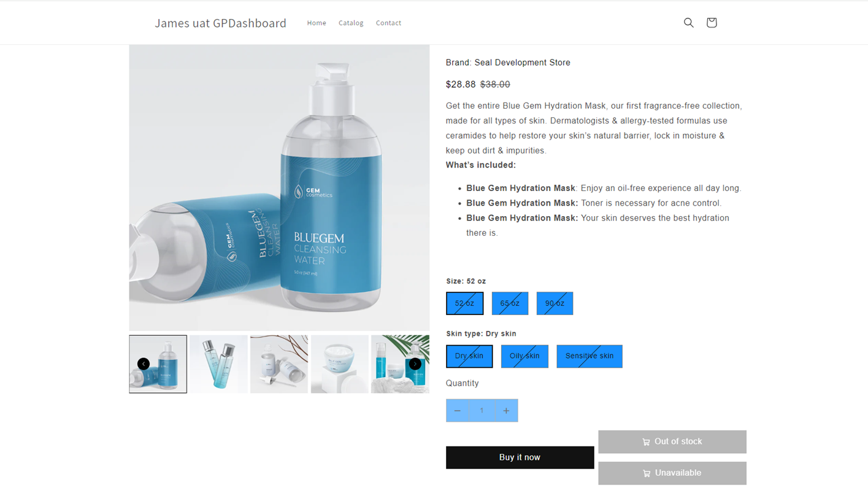Focus the quantity input field
Screen dimensions: 868x490
point(482,410)
